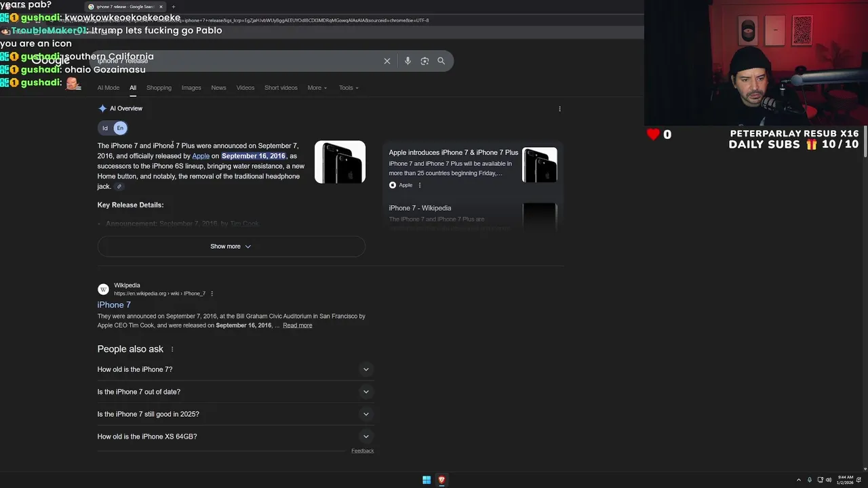Click highlighted 'September 16, 2016' text
This screenshot has width=868, height=488.
coord(254,156)
